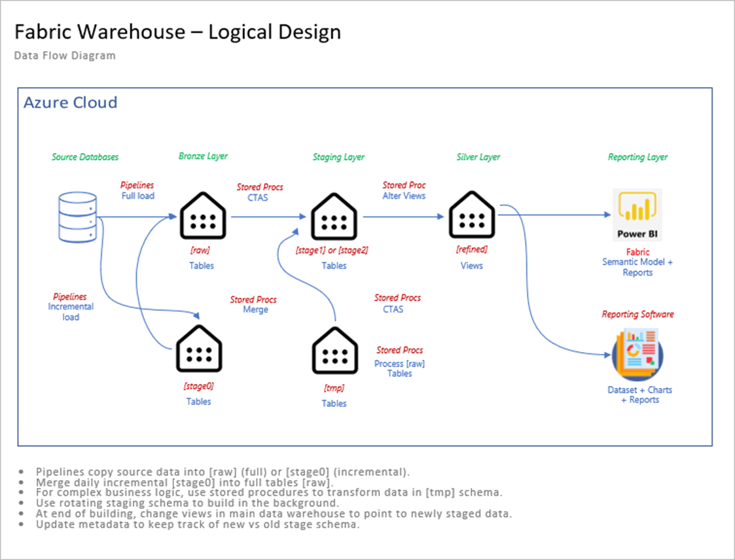The width and height of the screenshot is (735, 560).
Task: Select the Silver Layer heading
Action: click(478, 158)
